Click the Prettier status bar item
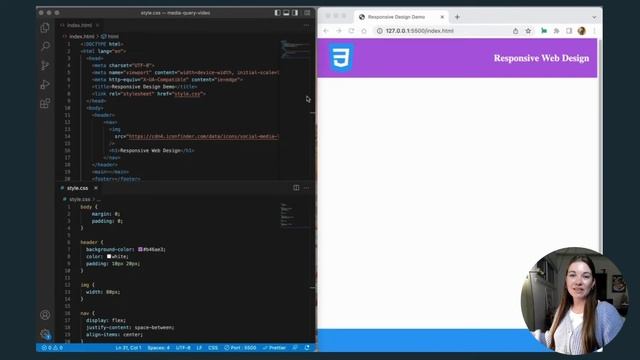Screen dimensions: 640x360 274,348
